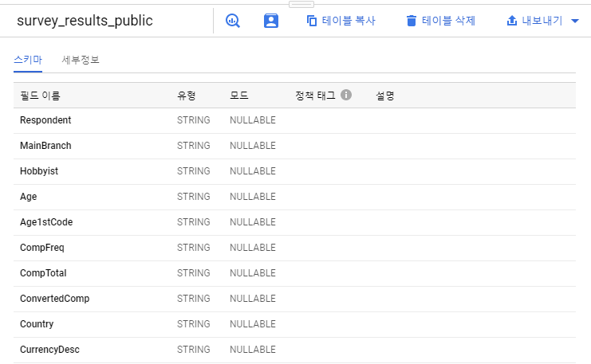
Task: Click the 내보내기 button label
Action: pos(542,21)
